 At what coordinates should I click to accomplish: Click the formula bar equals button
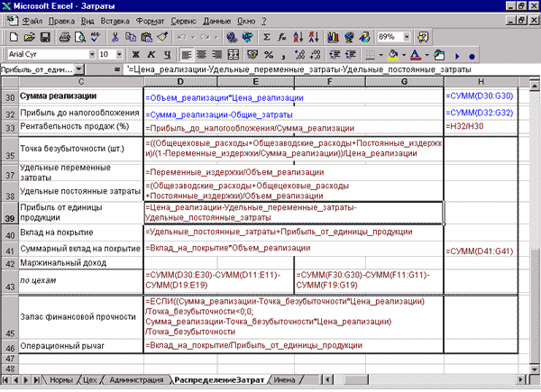[x=117, y=69]
